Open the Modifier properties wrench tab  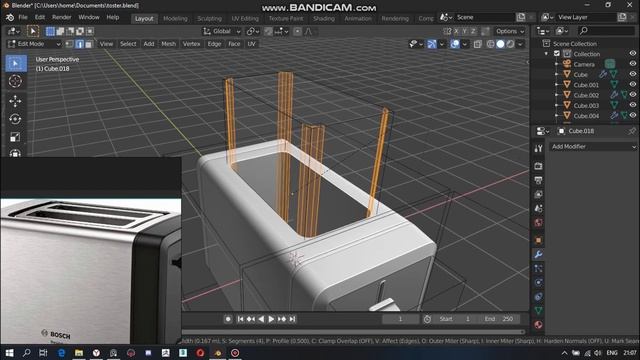(538, 255)
